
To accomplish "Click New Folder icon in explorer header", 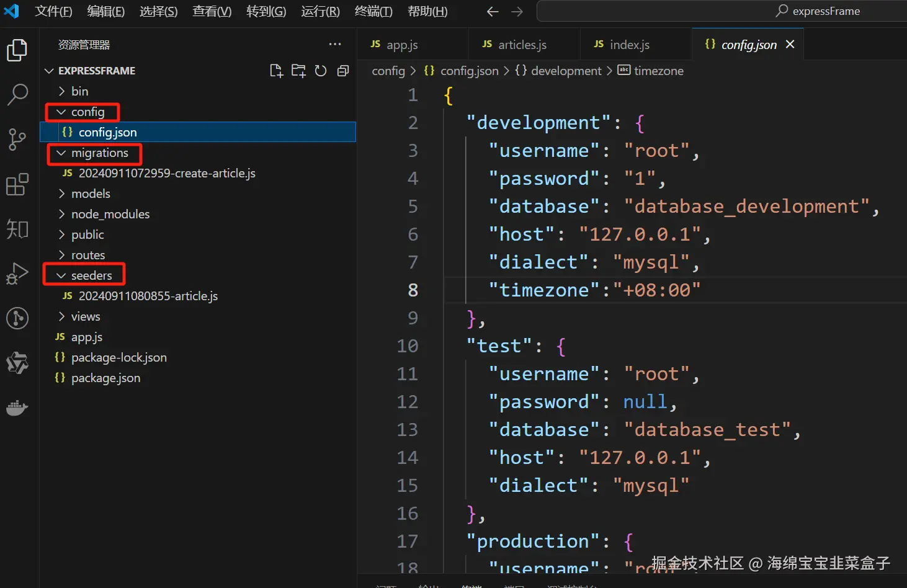I will coord(298,71).
